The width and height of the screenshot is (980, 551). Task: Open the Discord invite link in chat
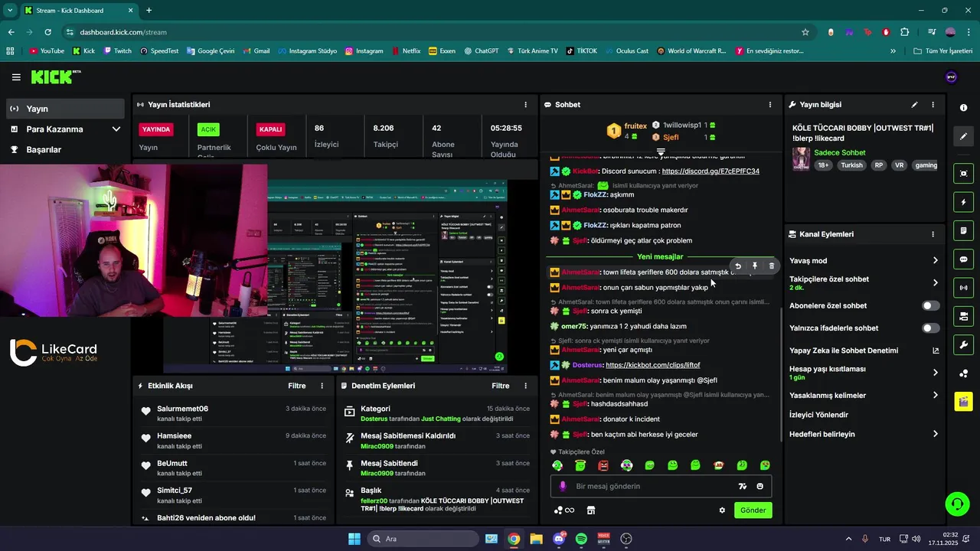pos(710,171)
